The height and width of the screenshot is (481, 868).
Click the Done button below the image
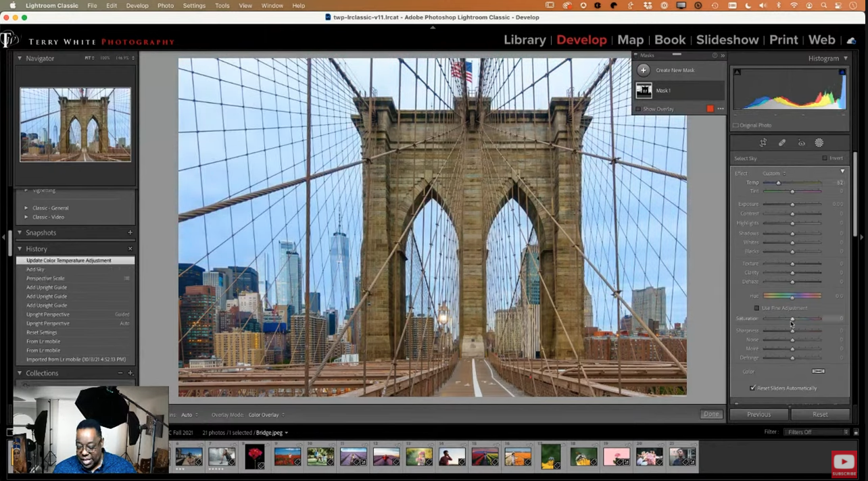coord(710,414)
